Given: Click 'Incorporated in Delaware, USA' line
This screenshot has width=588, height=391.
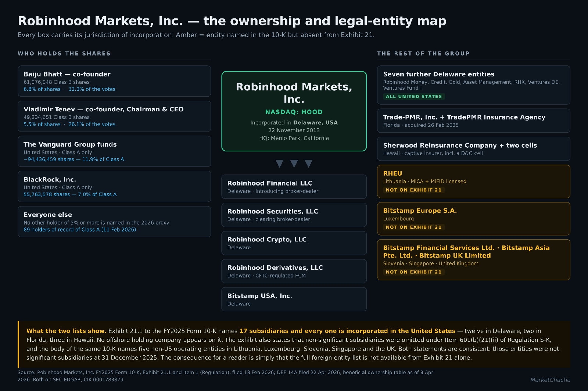Looking at the screenshot, I should (x=294, y=123).
